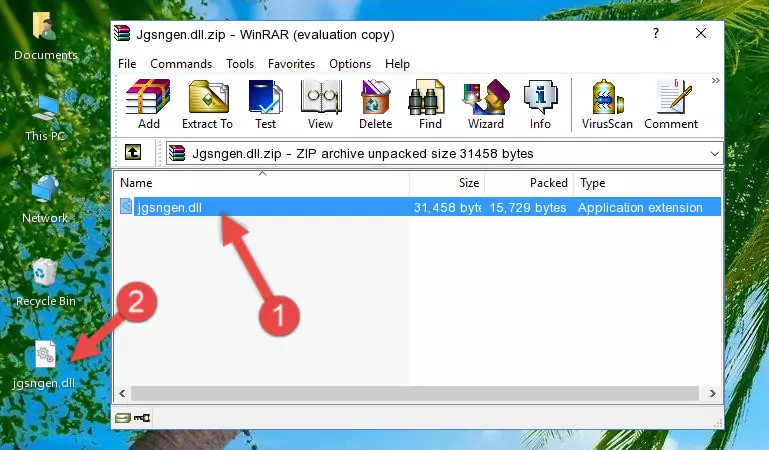Click the horizontal scrollbar left arrow
Image resolution: width=769 pixels, height=450 pixels.
point(122,393)
